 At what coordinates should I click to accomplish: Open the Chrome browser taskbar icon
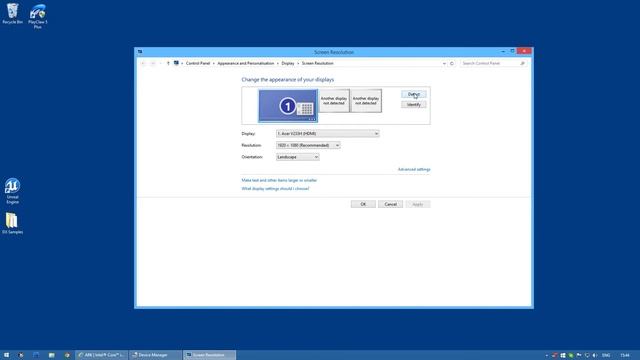(x=67, y=355)
